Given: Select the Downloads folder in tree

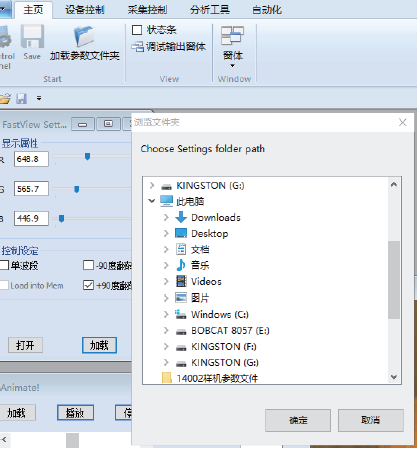Looking at the screenshot, I should pos(216,218).
